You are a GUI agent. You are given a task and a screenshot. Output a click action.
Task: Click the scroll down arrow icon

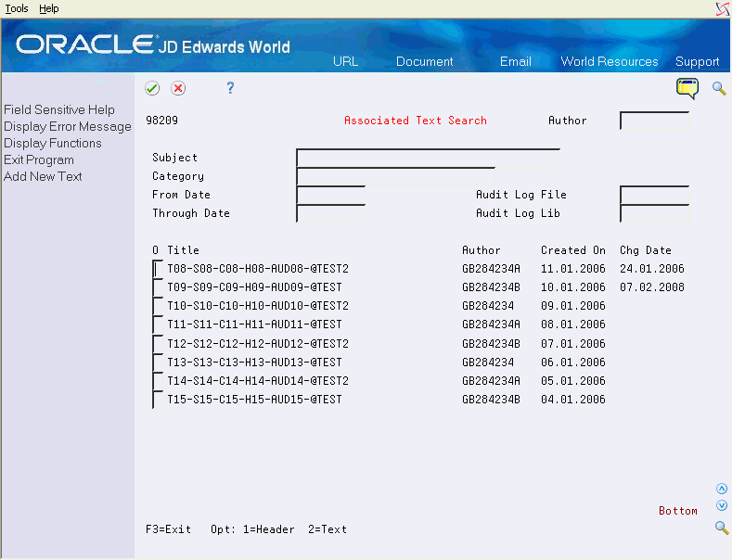[x=722, y=505]
